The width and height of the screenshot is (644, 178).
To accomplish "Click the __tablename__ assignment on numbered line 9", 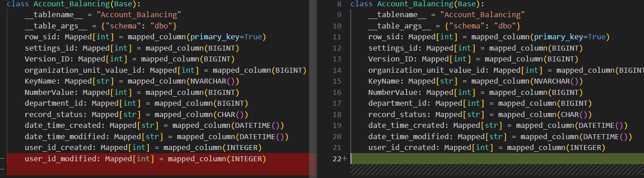I will 446,15.
